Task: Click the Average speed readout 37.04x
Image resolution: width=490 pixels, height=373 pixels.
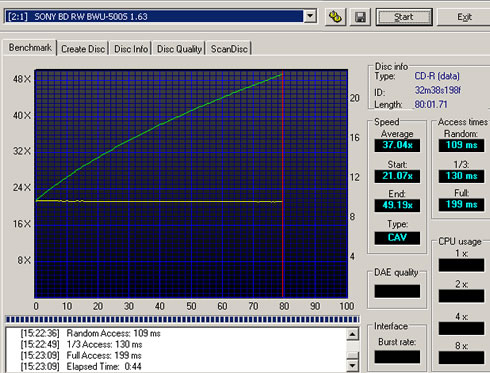Action: pyautogui.click(x=397, y=145)
